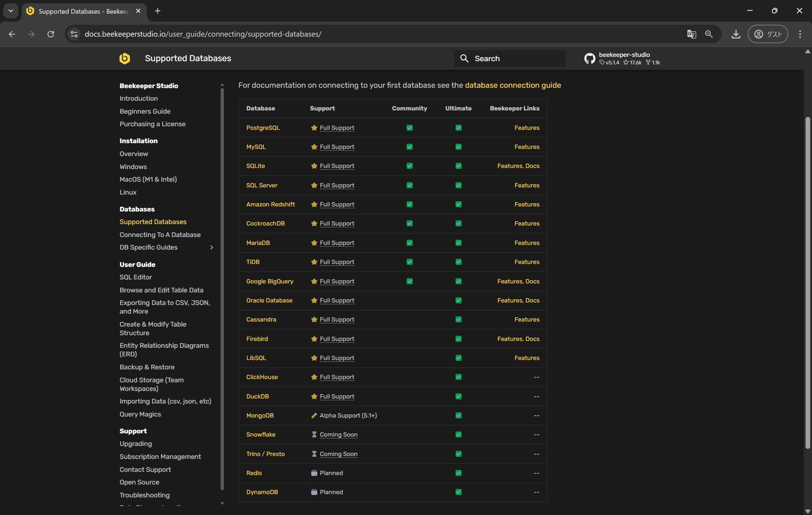Click the MySQL Ultimate checkmark
Screen dimensions: 812x515
pyautogui.click(x=459, y=147)
